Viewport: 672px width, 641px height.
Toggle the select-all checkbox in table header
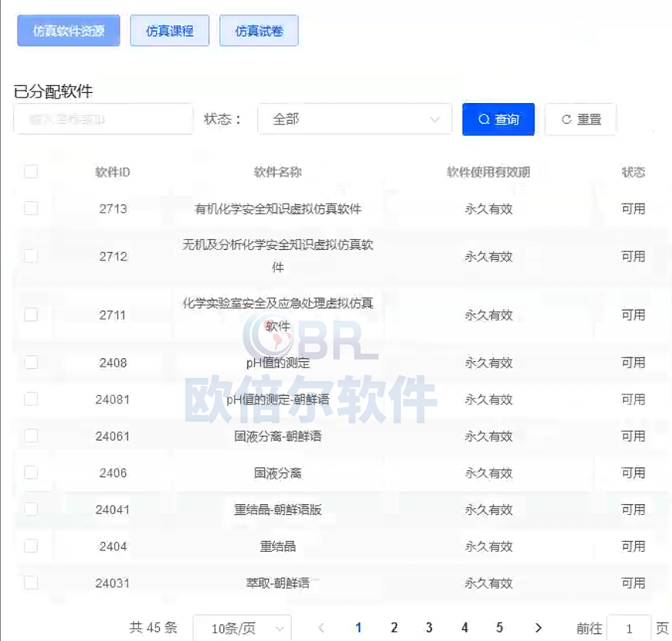(x=31, y=171)
